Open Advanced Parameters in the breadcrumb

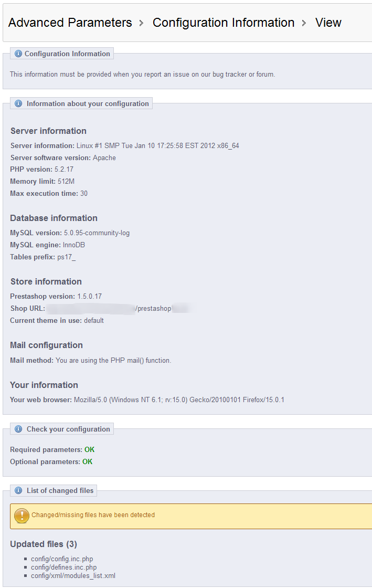[x=70, y=23]
